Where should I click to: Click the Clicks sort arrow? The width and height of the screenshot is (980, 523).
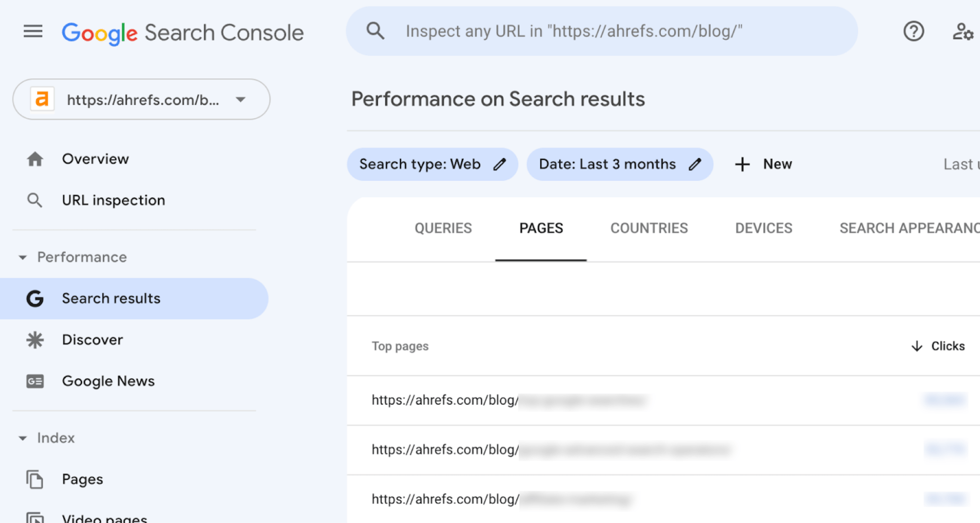[916, 346]
